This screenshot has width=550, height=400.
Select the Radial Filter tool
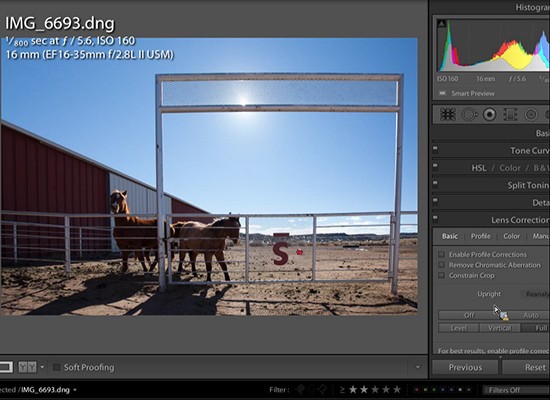click(x=531, y=114)
